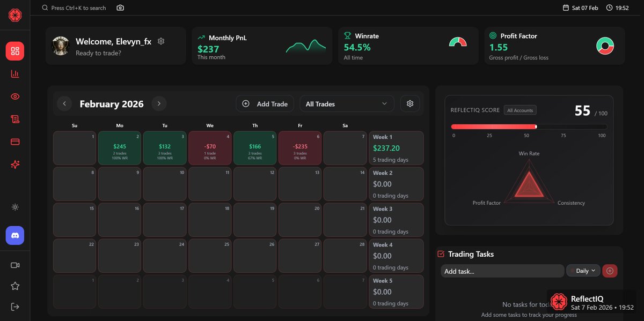This screenshot has height=321, width=644.
Task: Click the Win Rate radar label
Action: tap(529, 154)
